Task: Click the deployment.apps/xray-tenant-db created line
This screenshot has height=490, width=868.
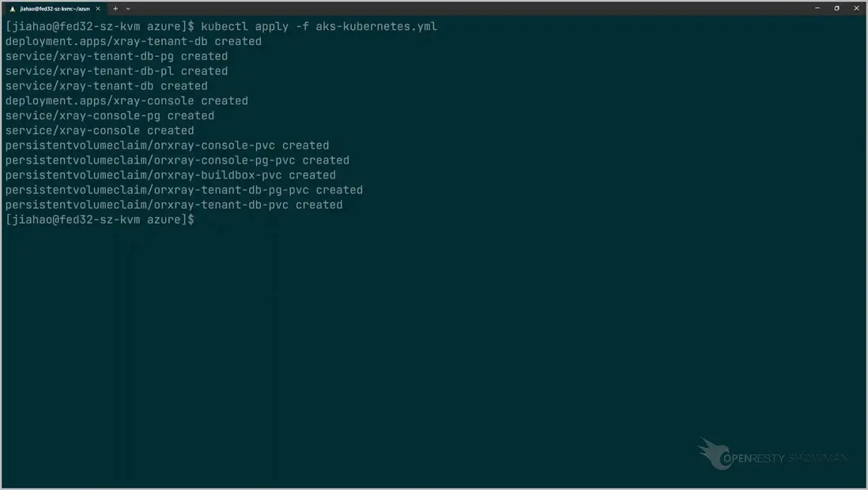Action: pos(133,41)
